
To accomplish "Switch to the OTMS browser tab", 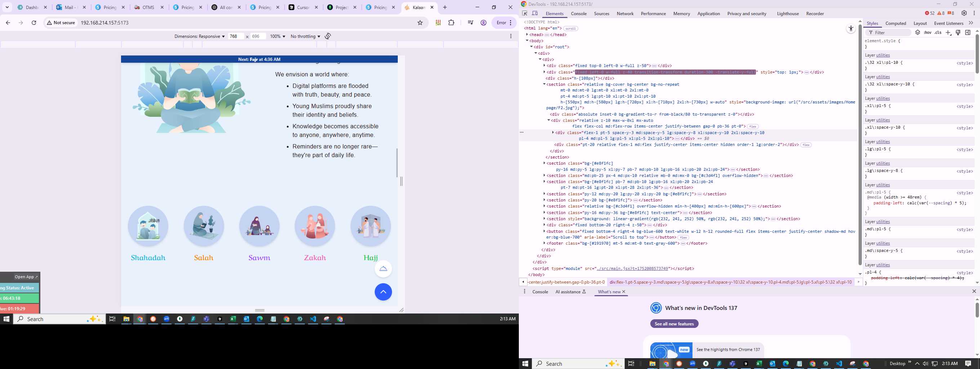I will (x=148, y=7).
